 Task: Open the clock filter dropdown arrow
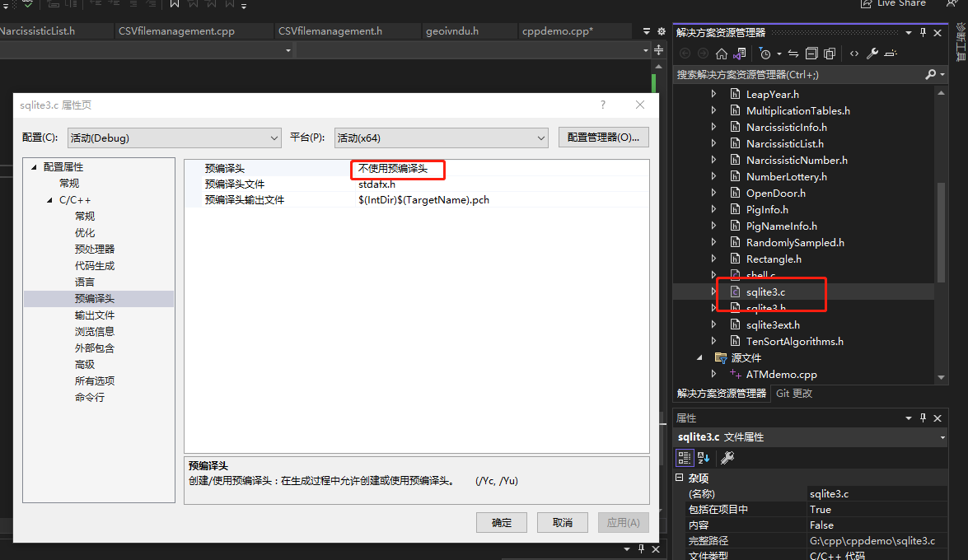[x=779, y=54]
